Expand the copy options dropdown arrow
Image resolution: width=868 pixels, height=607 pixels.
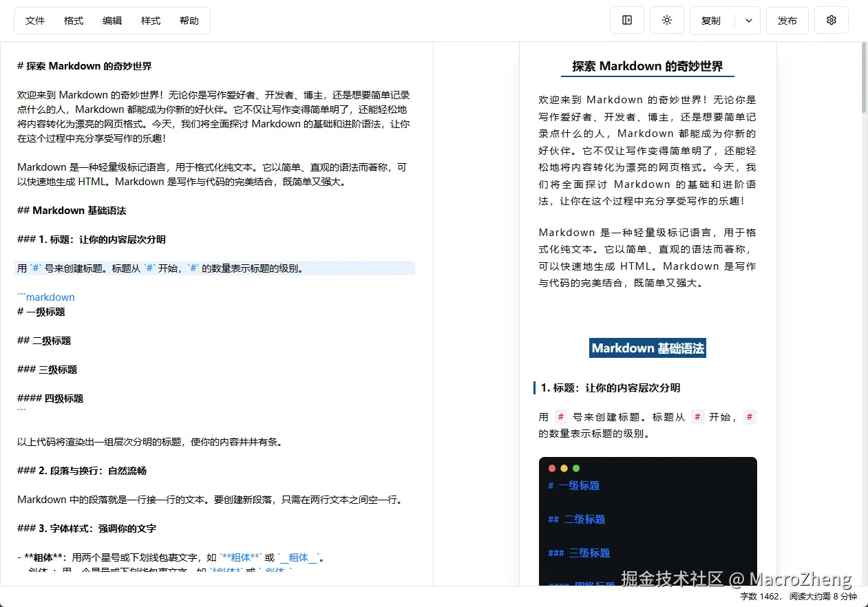tap(749, 21)
